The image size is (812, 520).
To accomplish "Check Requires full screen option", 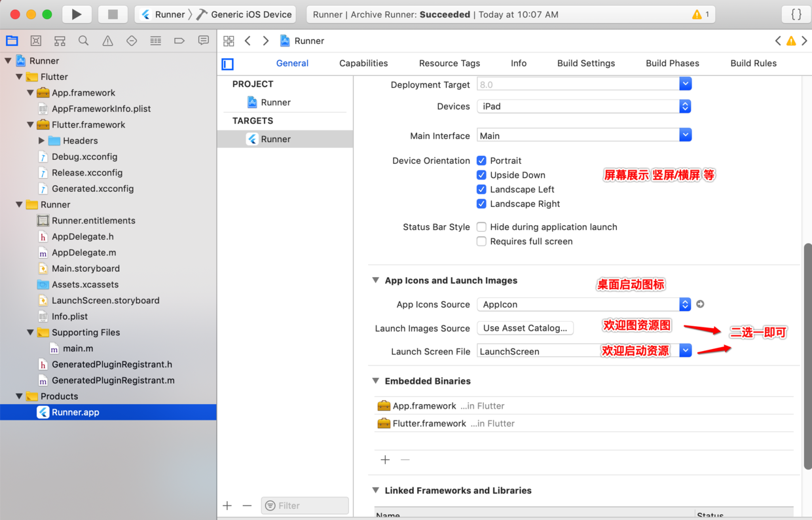I will [481, 241].
